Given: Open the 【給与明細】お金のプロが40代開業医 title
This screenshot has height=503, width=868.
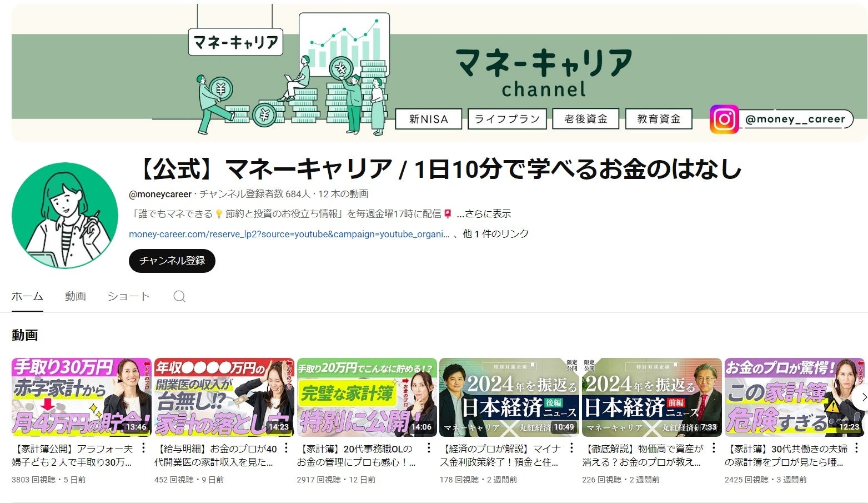Looking at the screenshot, I should tap(215, 455).
